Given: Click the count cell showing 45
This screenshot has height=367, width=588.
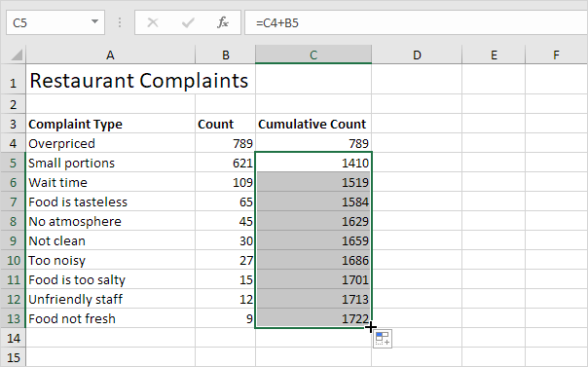Looking at the screenshot, I should click(226, 221).
